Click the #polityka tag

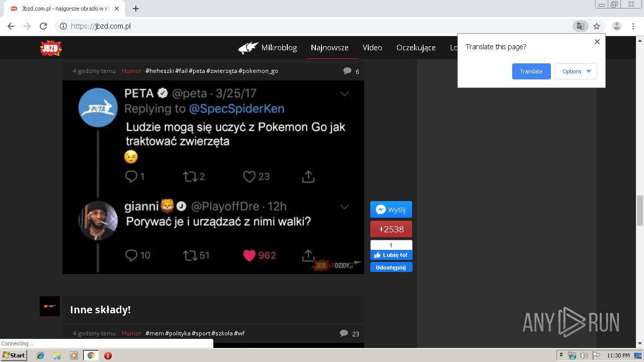tap(178, 333)
